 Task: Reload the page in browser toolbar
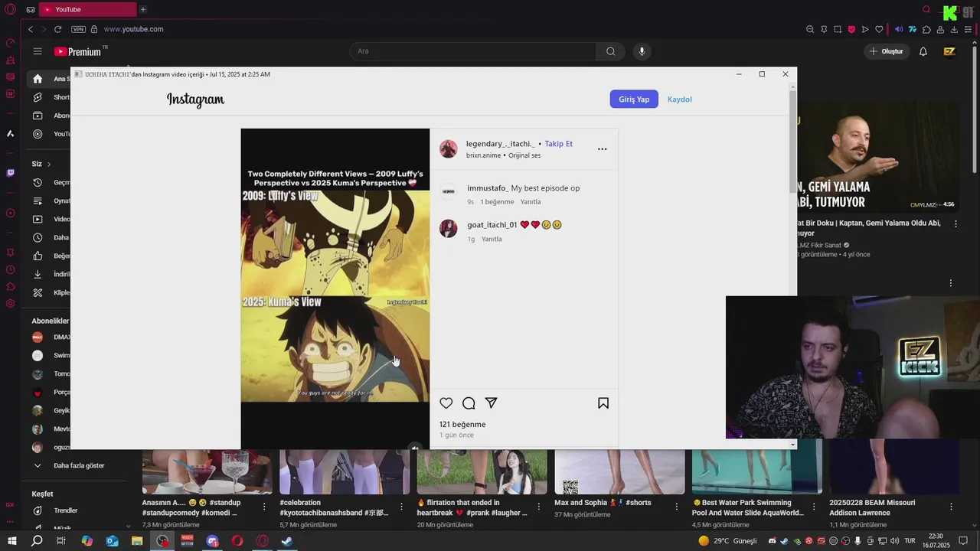57,29
